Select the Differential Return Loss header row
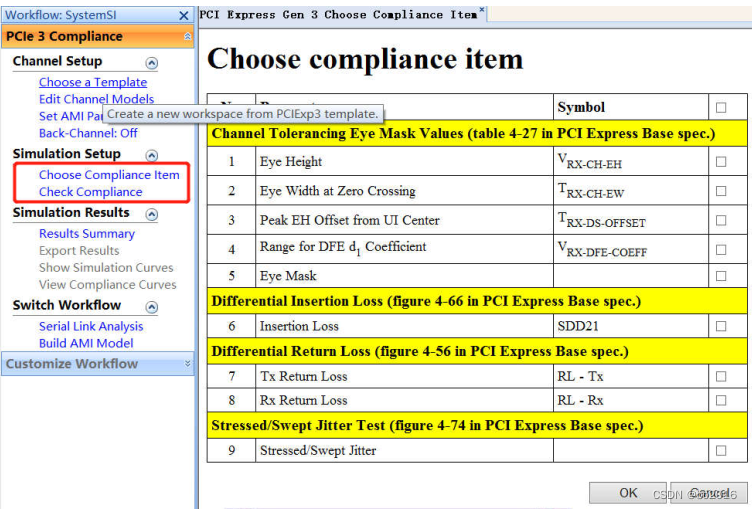Screen dimensions: 752x509 (x=477, y=351)
